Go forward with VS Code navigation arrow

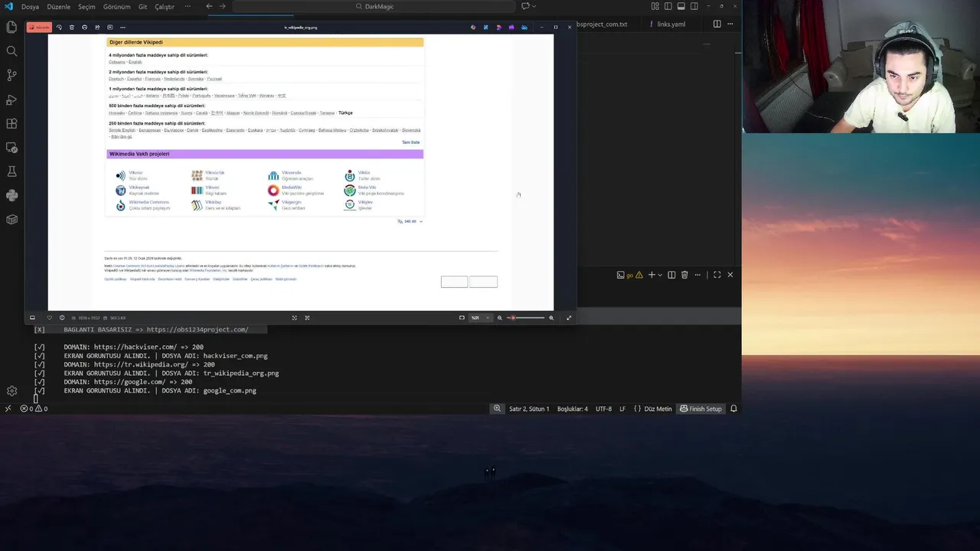click(223, 7)
